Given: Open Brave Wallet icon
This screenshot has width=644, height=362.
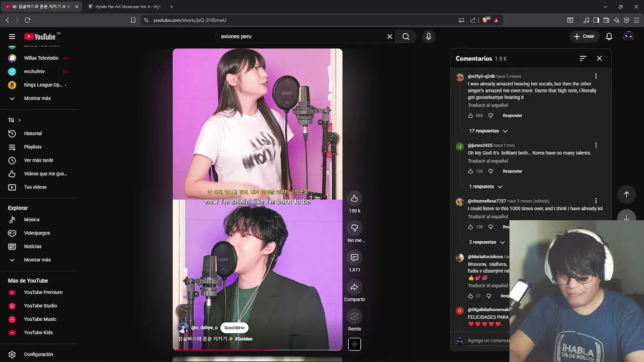Looking at the screenshot, I should tap(606, 20).
